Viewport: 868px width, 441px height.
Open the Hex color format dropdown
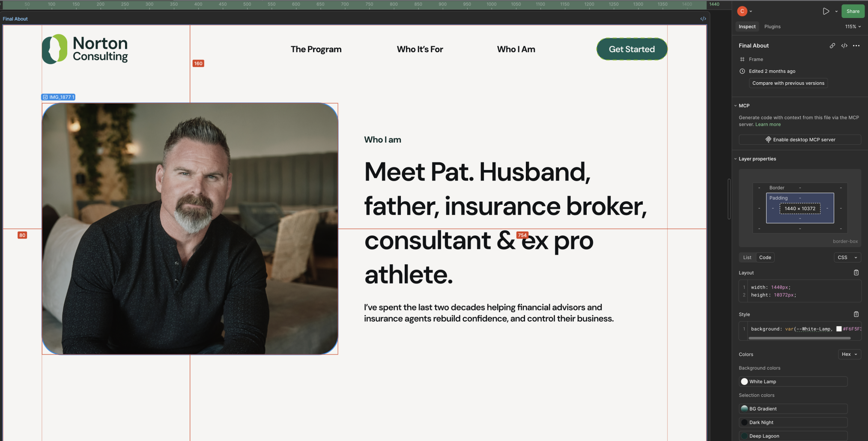(849, 354)
